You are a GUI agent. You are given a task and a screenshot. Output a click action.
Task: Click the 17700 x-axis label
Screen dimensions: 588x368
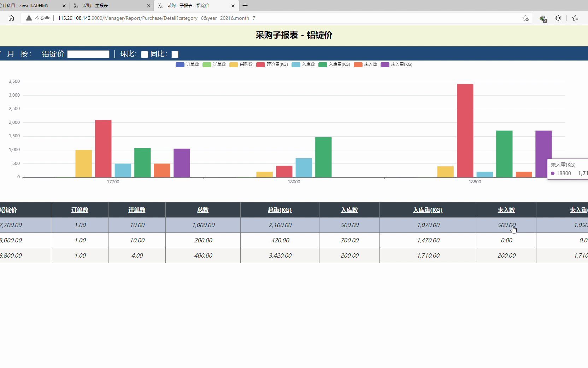click(113, 182)
